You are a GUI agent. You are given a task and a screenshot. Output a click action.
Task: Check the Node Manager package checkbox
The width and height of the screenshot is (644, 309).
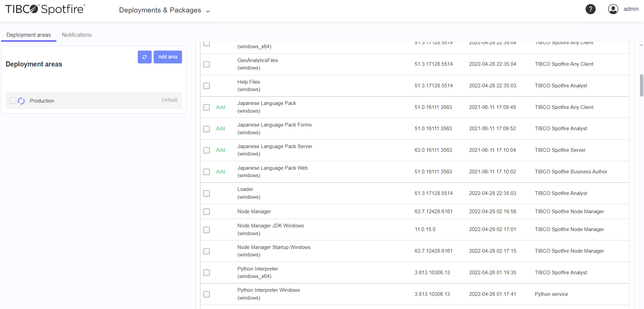(x=207, y=212)
